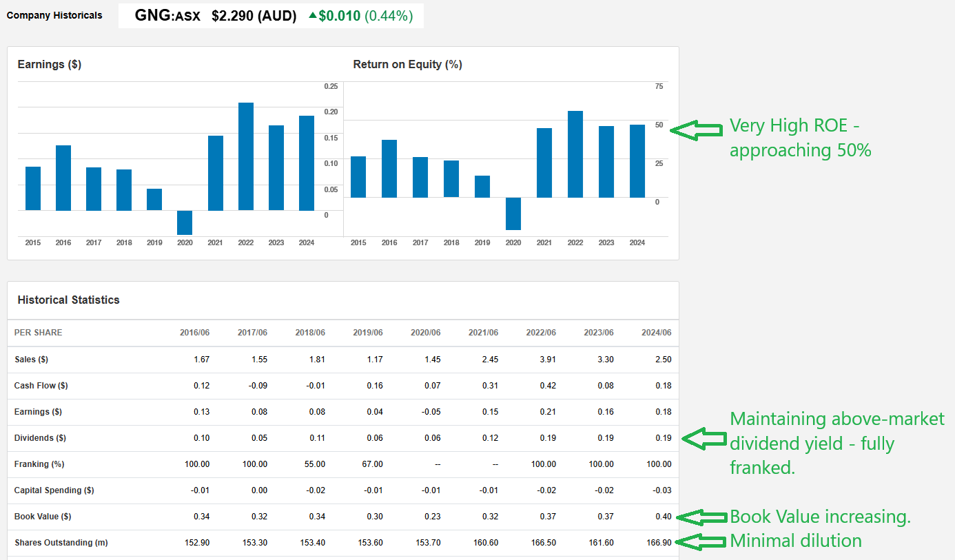Screen dimensions: 955x560
Task: Select the 2019 bar in Earnings chart
Action: (x=154, y=199)
